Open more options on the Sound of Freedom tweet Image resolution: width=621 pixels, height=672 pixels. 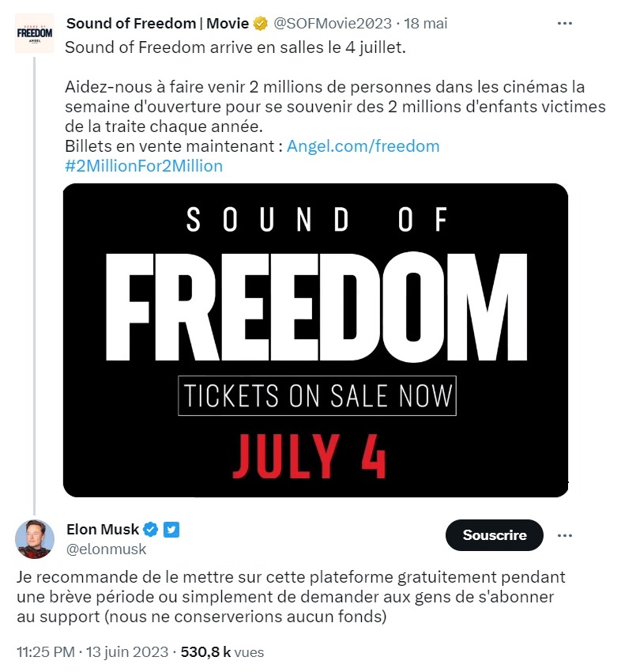coord(564,24)
